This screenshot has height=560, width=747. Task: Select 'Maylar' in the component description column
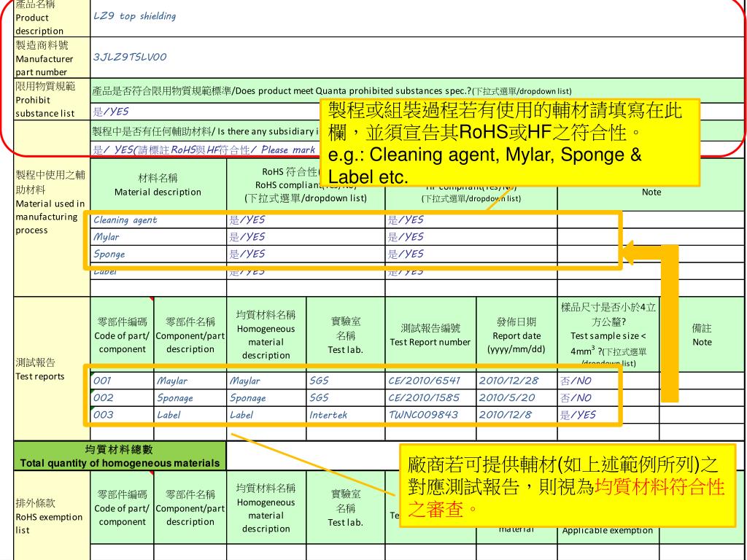point(190,381)
